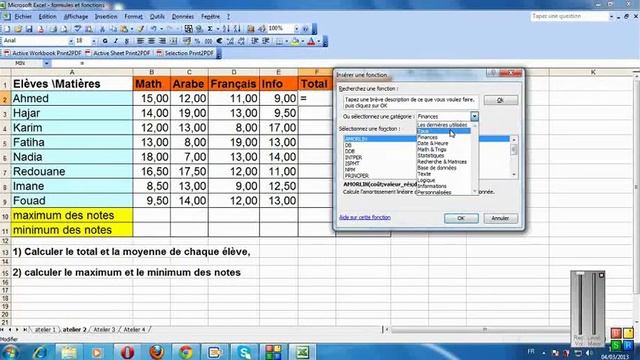Click the function description search field
The height and width of the screenshot is (360, 640).
tap(411, 102)
